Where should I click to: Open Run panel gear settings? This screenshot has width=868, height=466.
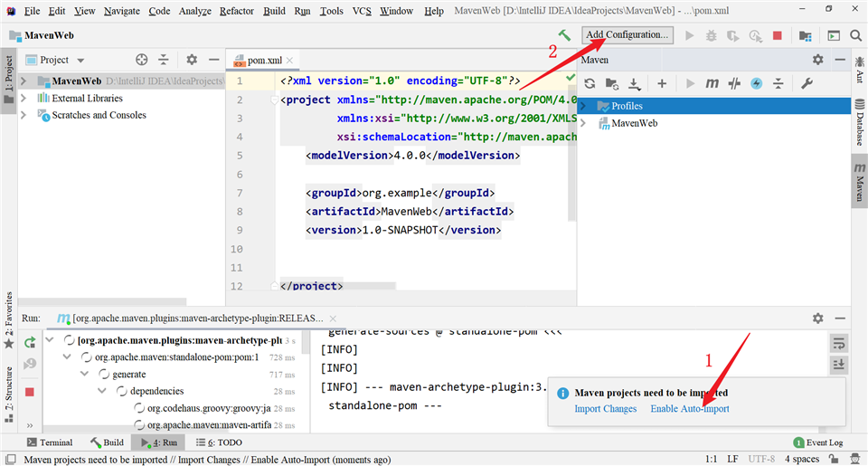817,319
